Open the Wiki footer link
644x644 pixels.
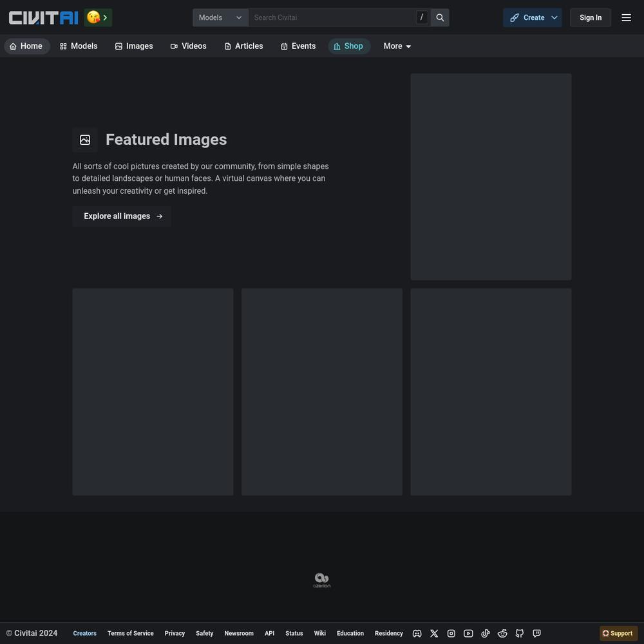pyautogui.click(x=320, y=633)
